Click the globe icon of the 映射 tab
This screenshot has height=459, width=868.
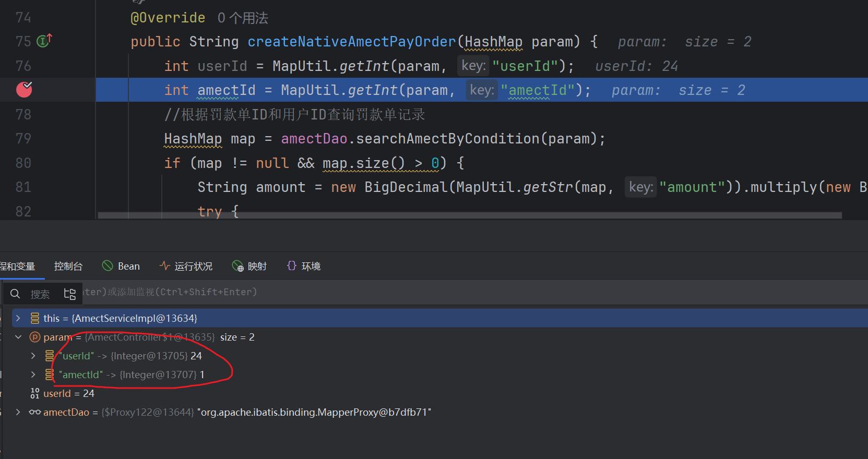(237, 267)
